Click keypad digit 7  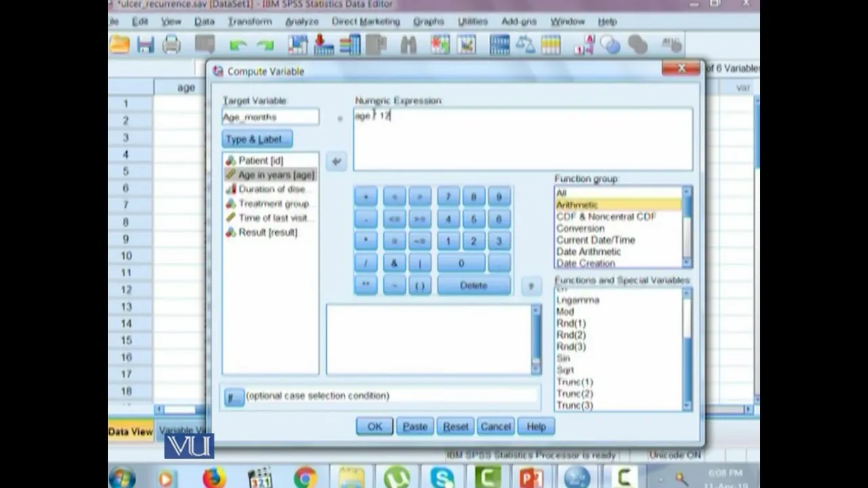[448, 197]
